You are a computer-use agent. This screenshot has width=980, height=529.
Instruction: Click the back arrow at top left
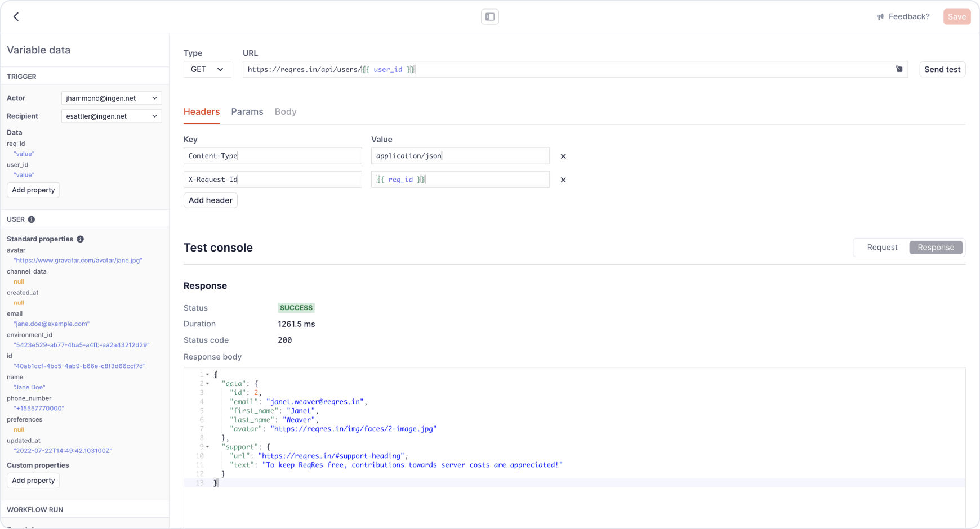pos(16,16)
